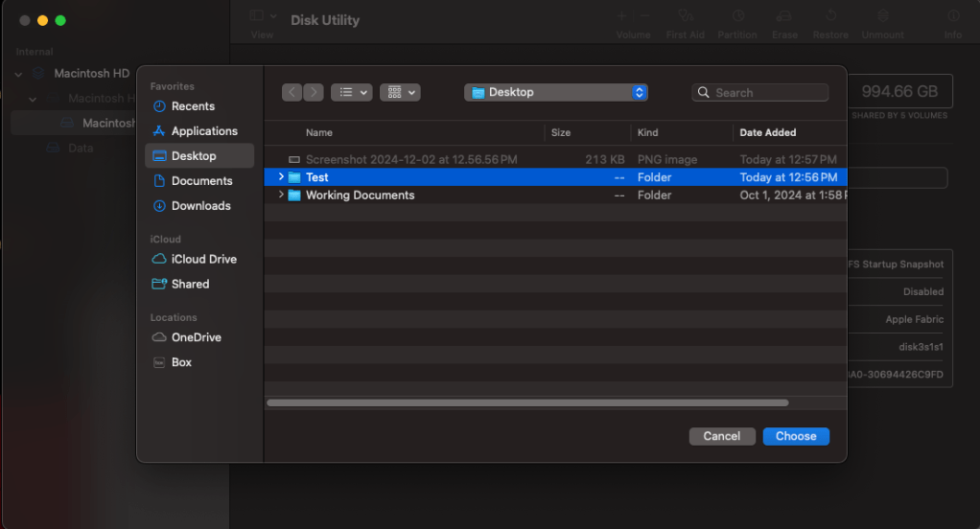Expand the Working Documents folder triangle
Image resolution: width=980 pixels, height=529 pixels.
tap(281, 195)
